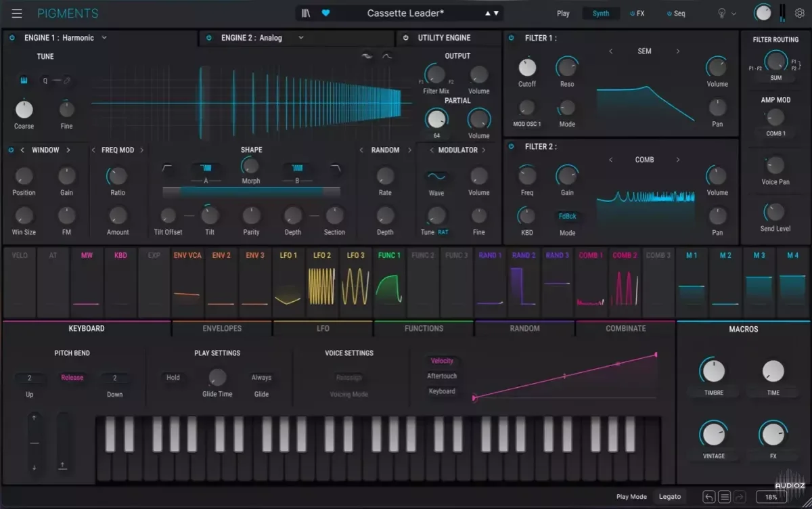Select the LFO 2 modulation source

322,284
